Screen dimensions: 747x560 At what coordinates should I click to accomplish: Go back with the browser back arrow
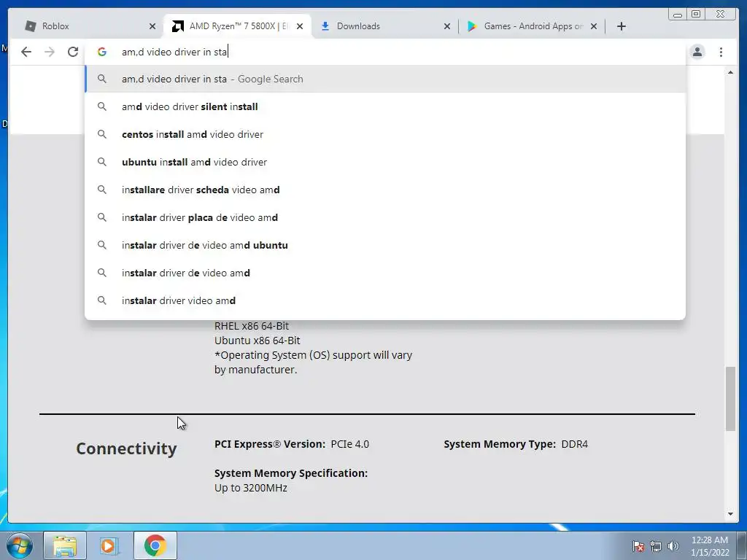pyautogui.click(x=26, y=52)
